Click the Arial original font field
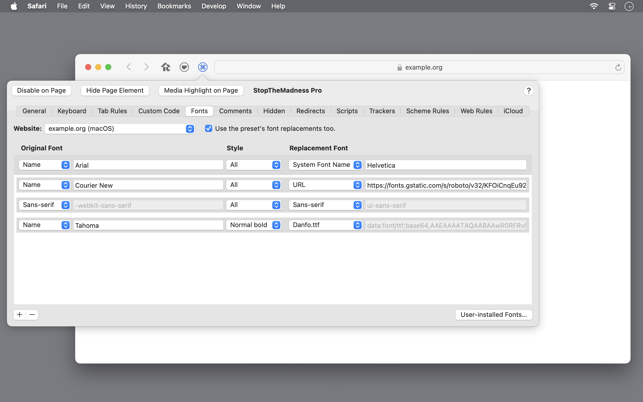This screenshot has width=643, height=402. click(x=148, y=165)
